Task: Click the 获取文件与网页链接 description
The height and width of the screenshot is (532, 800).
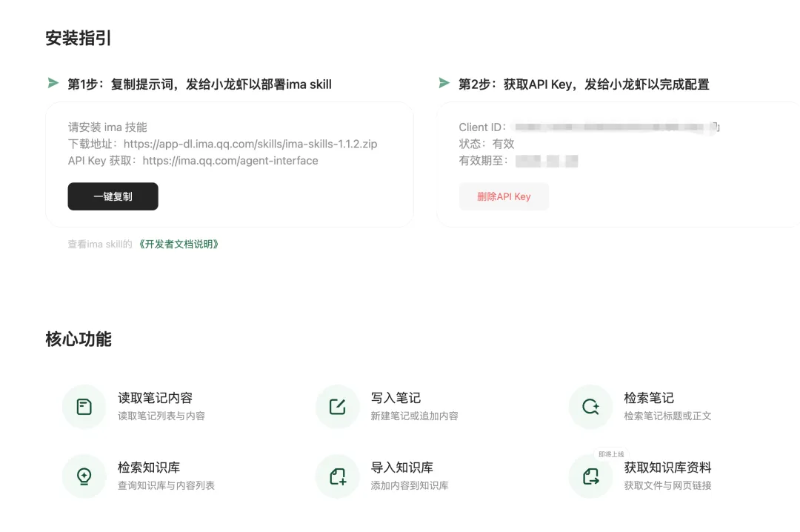Action: click(x=668, y=485)
